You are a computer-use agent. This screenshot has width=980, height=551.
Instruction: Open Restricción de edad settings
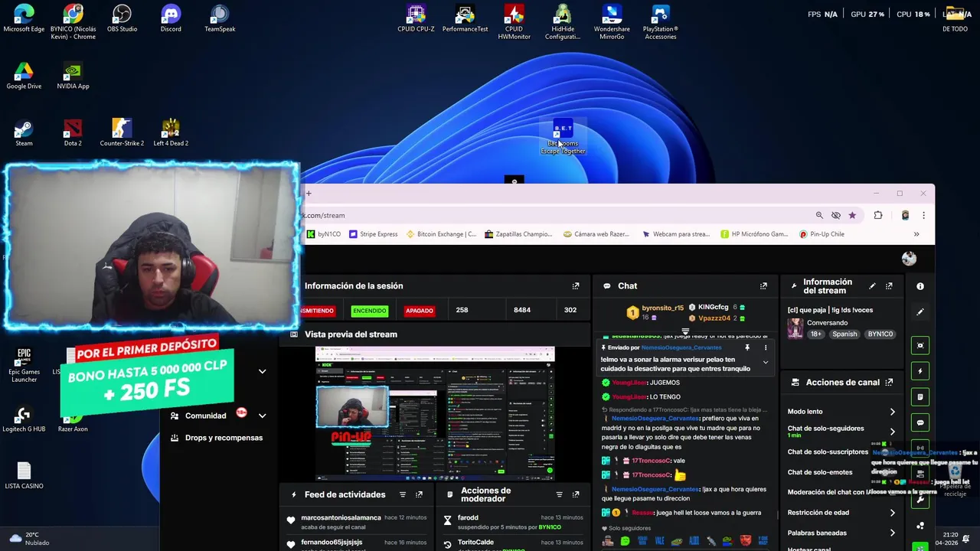tap(841, 513)
